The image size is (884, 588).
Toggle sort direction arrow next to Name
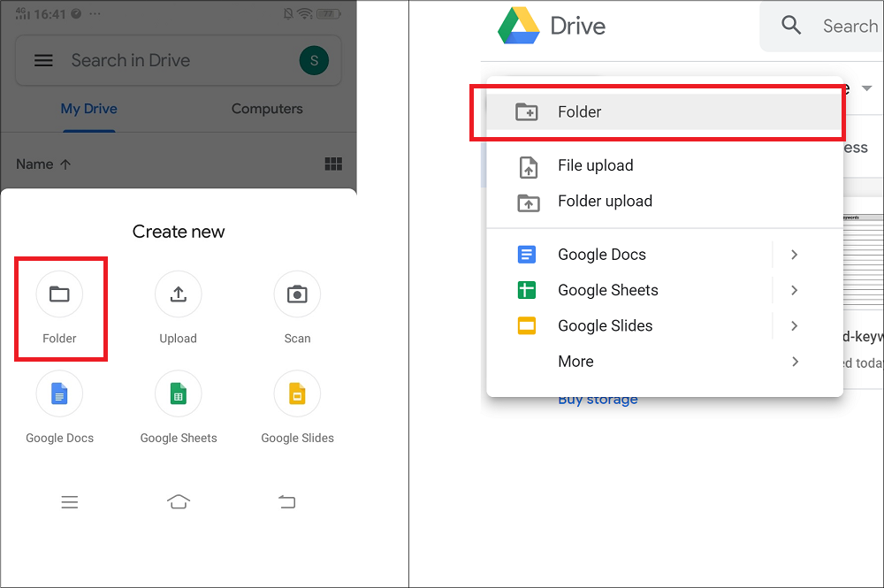[65, 164]
